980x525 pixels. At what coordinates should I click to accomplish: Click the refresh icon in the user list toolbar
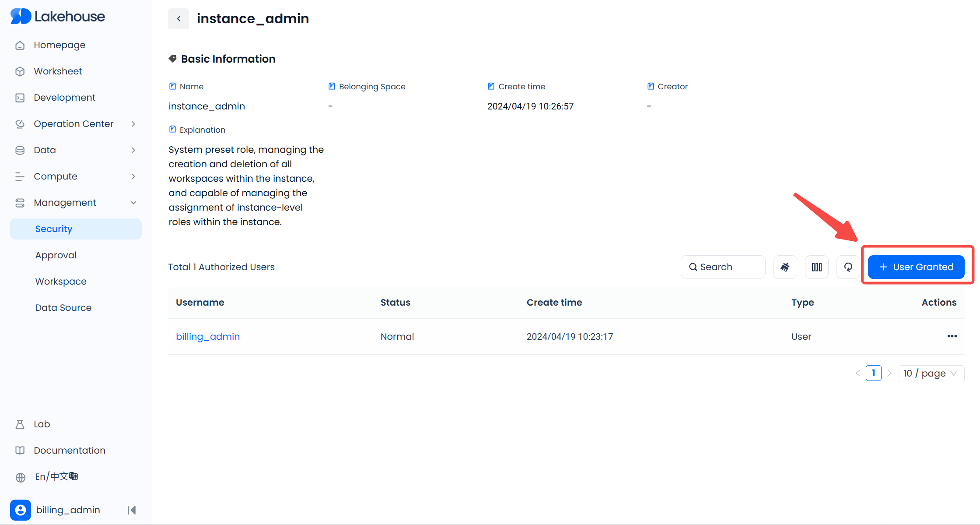coord(848,267)
